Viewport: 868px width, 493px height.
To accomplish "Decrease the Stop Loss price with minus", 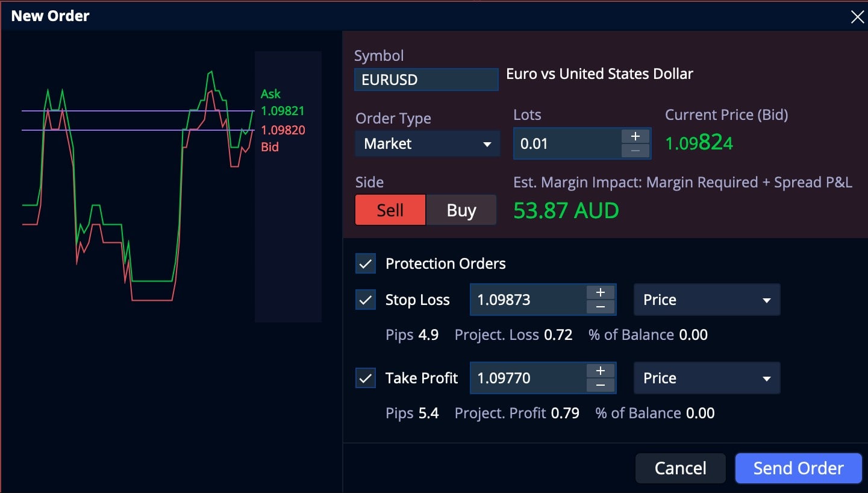I will click(600, 307).
